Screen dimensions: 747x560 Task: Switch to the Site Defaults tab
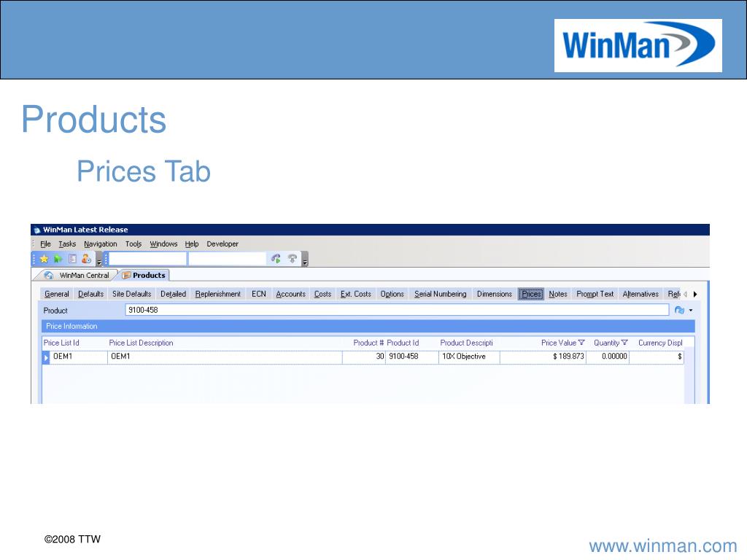131,295
